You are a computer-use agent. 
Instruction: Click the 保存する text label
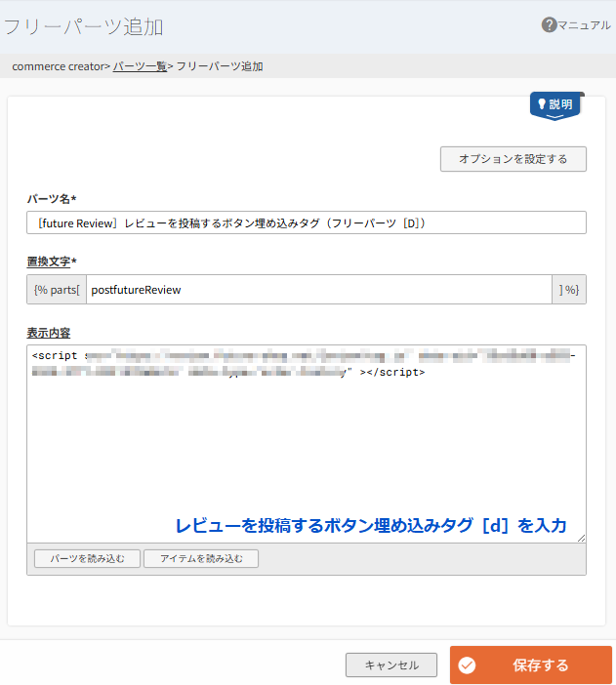point(541,665)
